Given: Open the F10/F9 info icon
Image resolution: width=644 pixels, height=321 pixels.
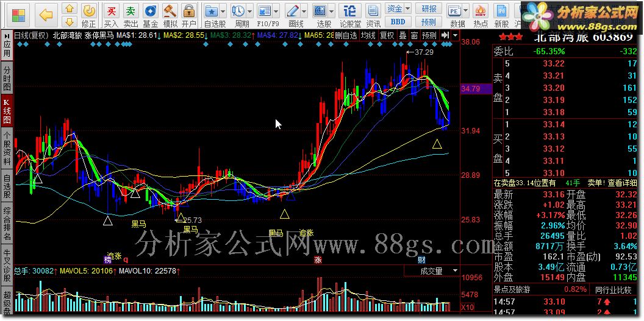Looking at the screenshot, I should coord(265,15).
